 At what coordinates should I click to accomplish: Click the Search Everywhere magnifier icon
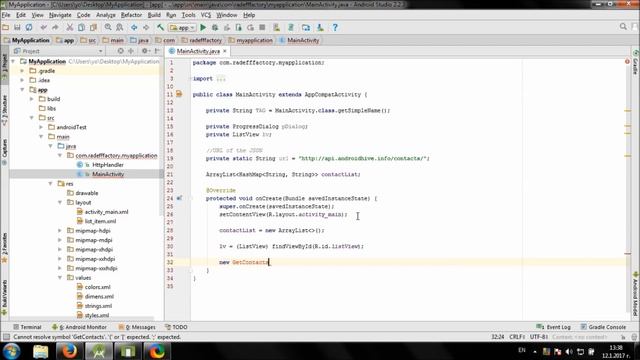(x=623, y=27)
